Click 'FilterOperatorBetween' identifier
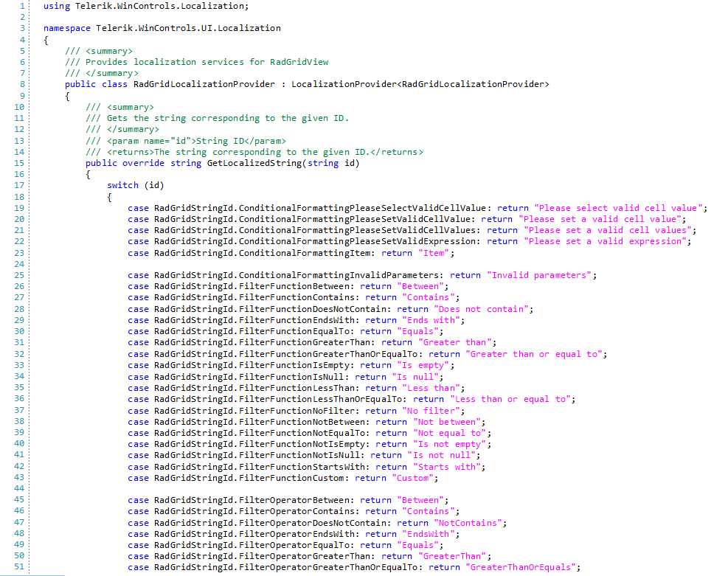This screenshot has width=728, height=576. pyautogui.click(x=294, y=500)
